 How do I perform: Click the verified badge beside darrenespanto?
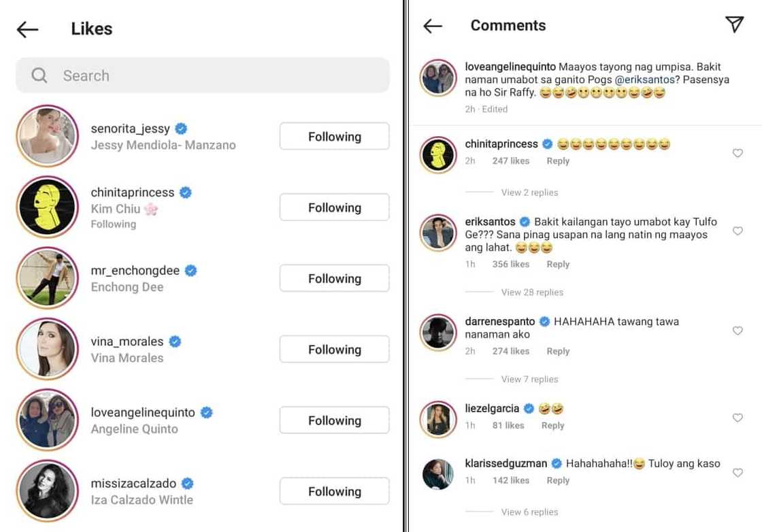tap(545, 321)
